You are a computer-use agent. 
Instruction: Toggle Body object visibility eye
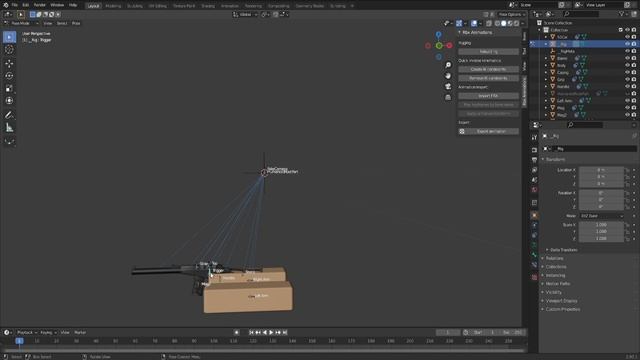coord(627,65)
